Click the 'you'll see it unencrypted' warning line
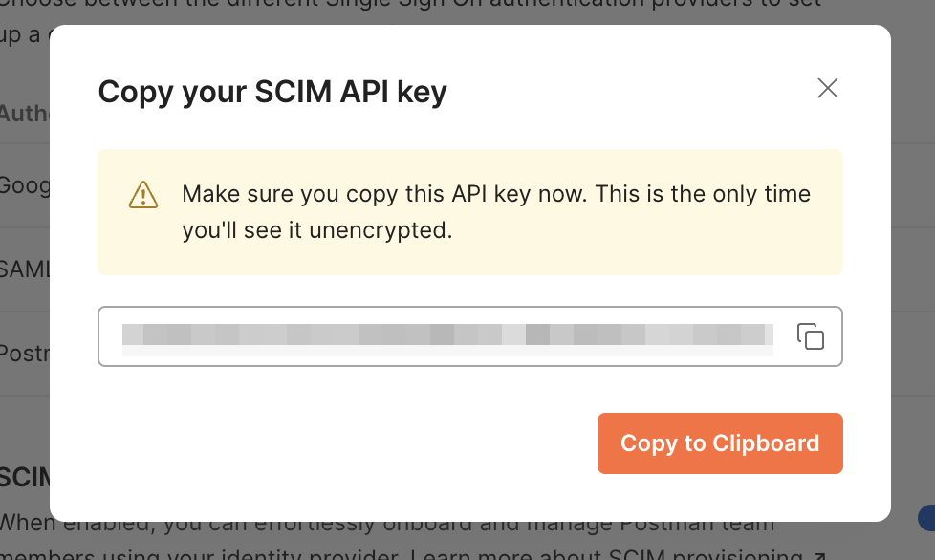Image resolution: width=935 pixels, height=560 pixels. pos(316,230)
